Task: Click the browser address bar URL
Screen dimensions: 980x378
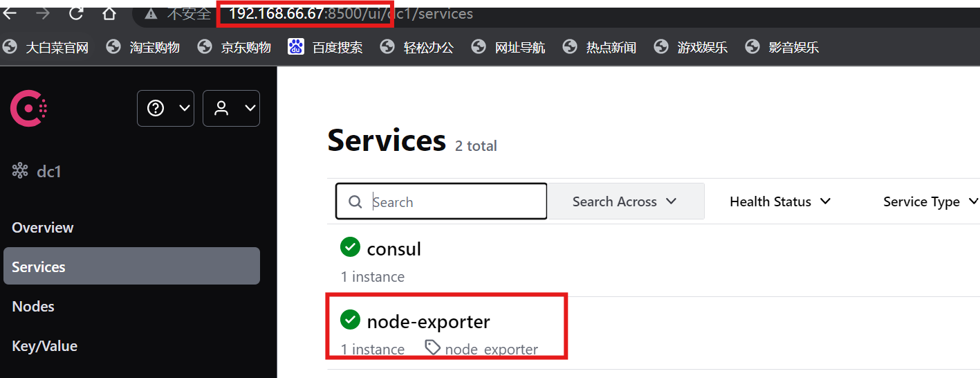Action: pos(351,14)
